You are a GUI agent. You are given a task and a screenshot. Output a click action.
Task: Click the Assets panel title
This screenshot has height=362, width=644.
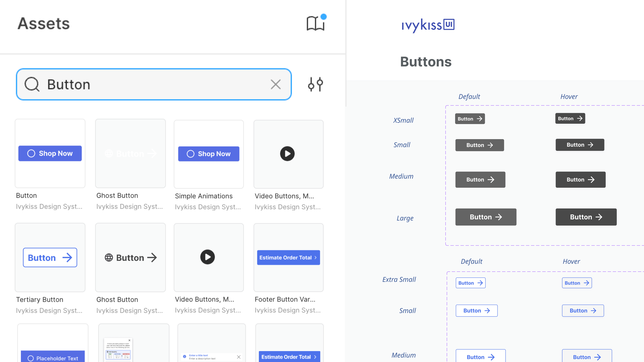43,23
